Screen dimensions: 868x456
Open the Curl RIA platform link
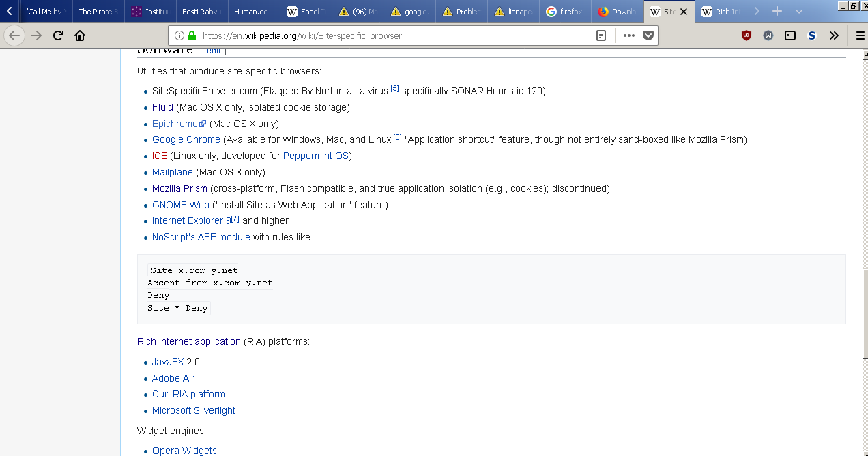[x=188, y=394]
